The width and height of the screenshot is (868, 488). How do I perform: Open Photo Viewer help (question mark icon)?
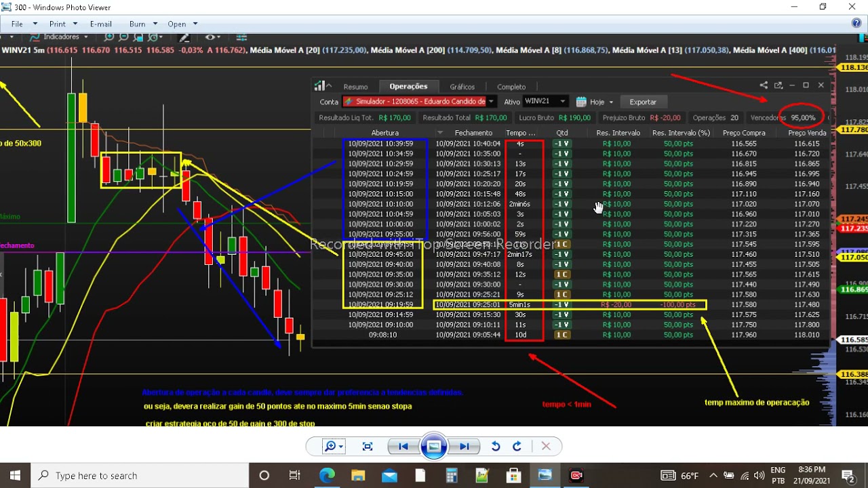856,24
